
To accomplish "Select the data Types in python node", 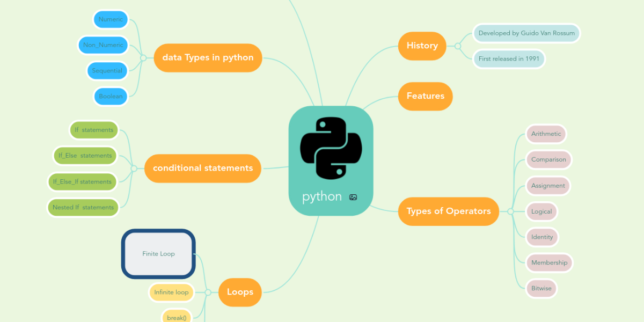I will point(208,57).
